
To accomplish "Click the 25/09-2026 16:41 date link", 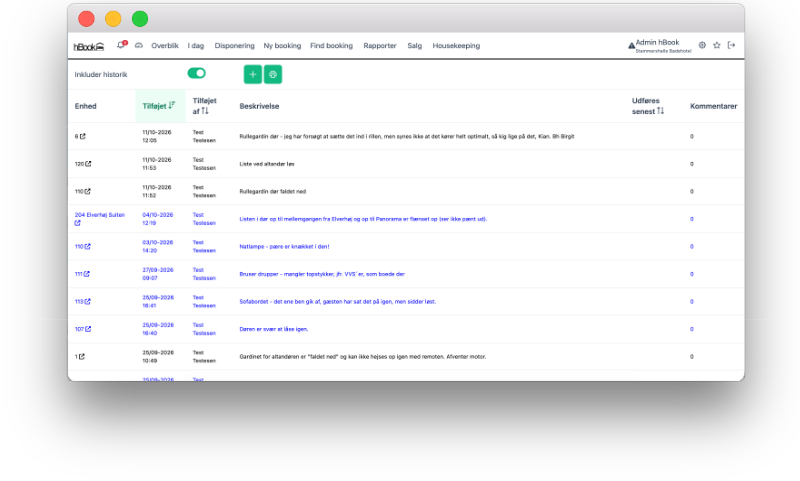I will (158, 301).
